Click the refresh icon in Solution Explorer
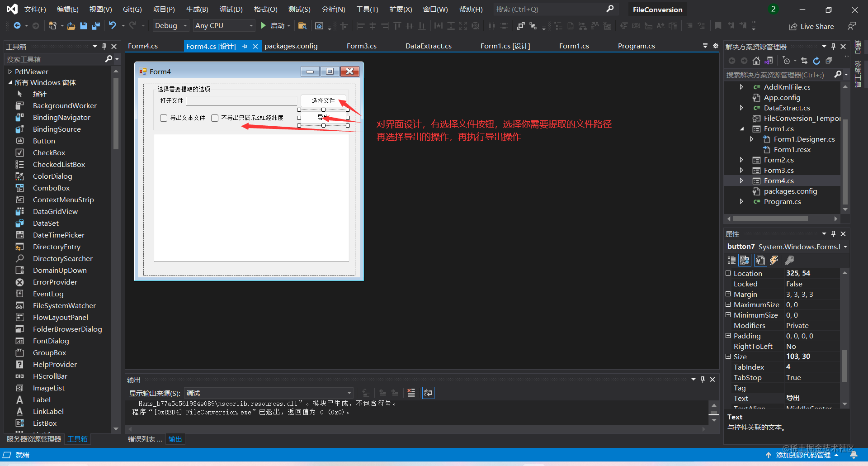Image resolution: width=868 pixels, height=466 pixels. click(x=816, y=61)
